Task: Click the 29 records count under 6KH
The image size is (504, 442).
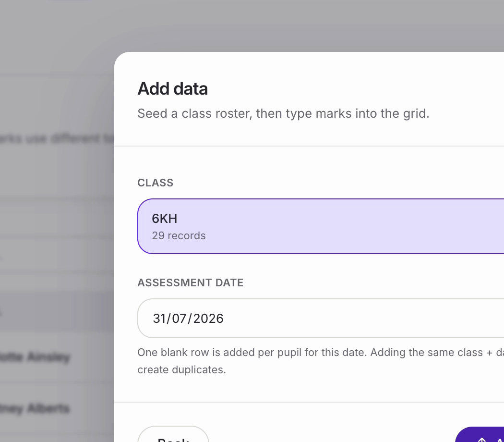Action: [x=179, y=235]
